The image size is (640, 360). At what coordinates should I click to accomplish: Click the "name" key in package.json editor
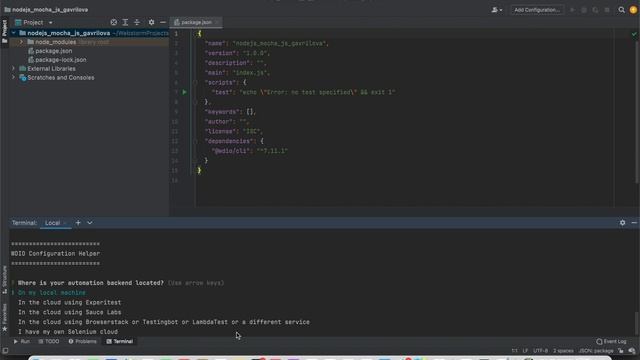[217, 43]
